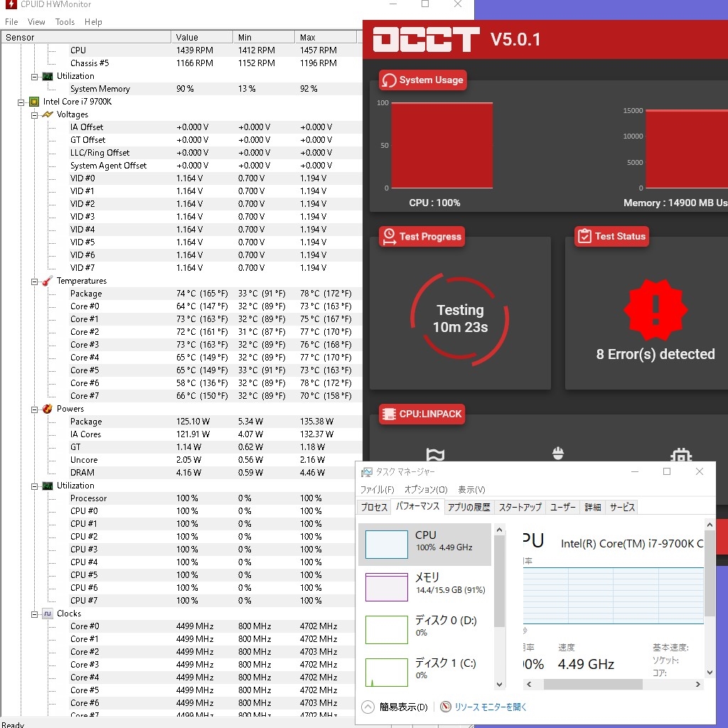Click the sidebar scrollbar down arrow

tap(499, 684)
